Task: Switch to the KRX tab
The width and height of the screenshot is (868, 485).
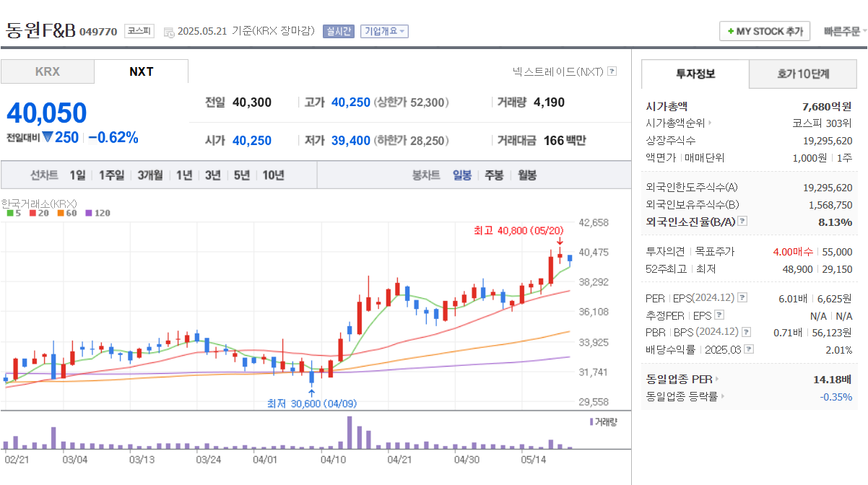Action: click(x=48, y=71)
